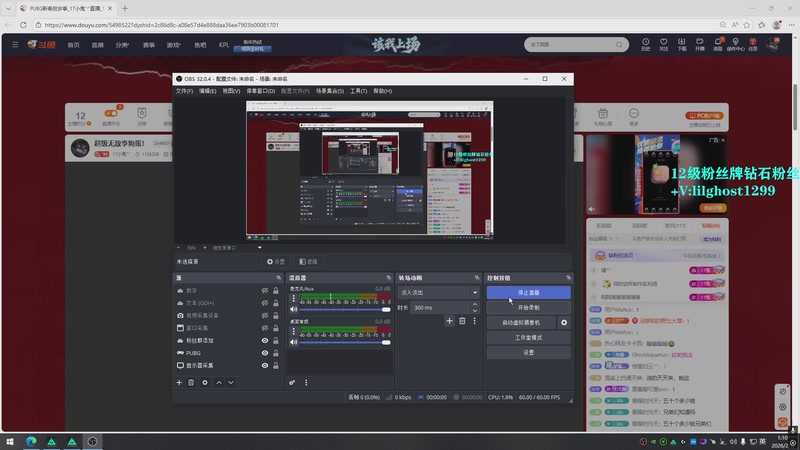Mute the 麦克风/Aux speaker icon
The height and width of the screenshot is (450, 800).
(x=293, y=309)
